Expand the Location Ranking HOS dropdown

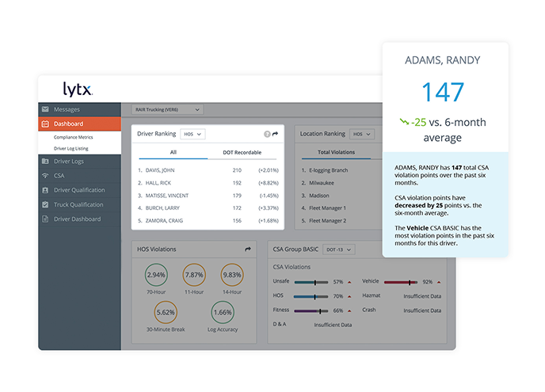coord(362,134)
